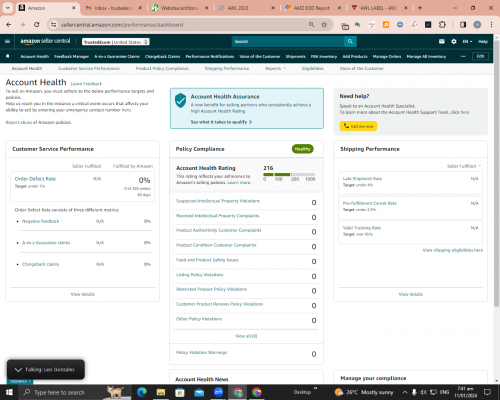Open the Mail app from taskbar
This screenshot has height=400, width=500.
point(199,392)
